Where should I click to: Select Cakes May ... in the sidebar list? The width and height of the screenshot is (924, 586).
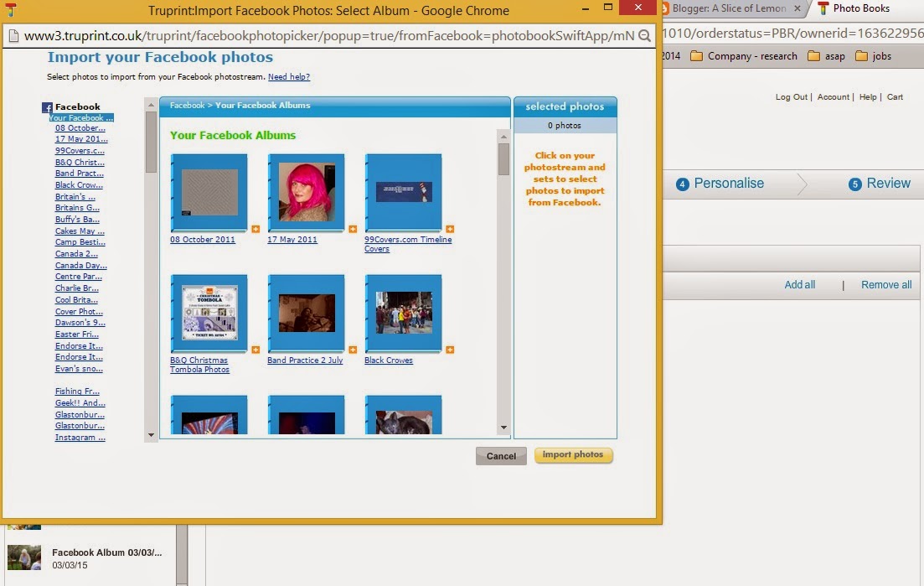tap(80, 231)
